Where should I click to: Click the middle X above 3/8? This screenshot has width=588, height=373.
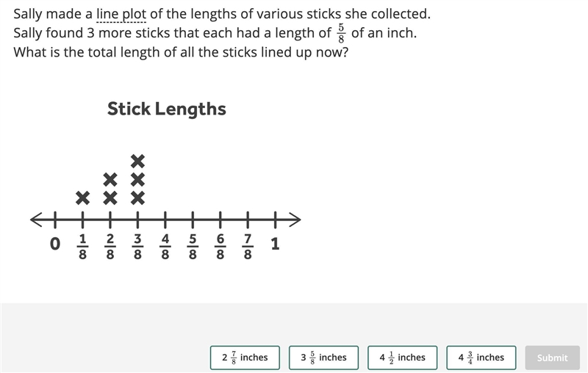(137, 180)
